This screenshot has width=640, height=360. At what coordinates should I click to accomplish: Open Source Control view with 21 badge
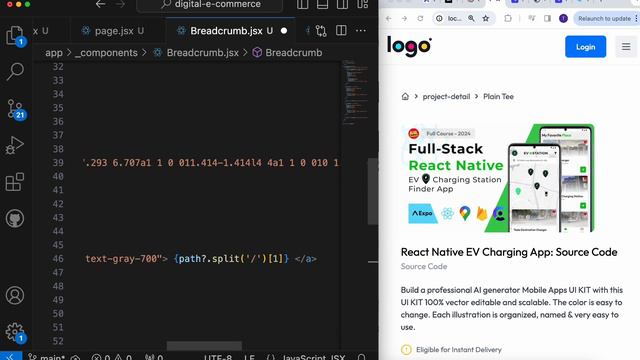[16, 109]
